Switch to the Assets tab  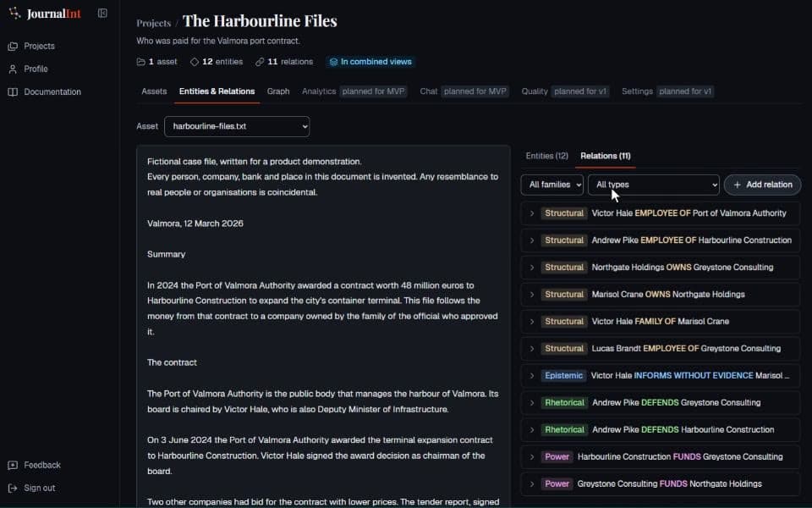pos(154,91)
